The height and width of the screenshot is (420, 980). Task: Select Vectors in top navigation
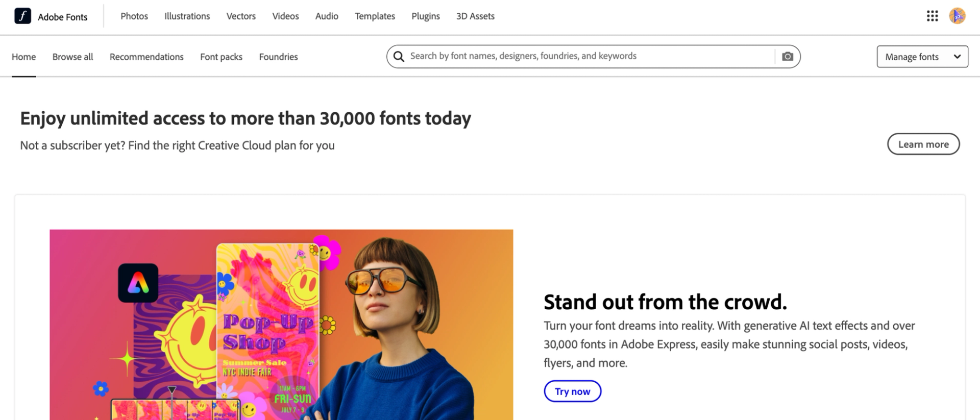(x=241, y=16)
